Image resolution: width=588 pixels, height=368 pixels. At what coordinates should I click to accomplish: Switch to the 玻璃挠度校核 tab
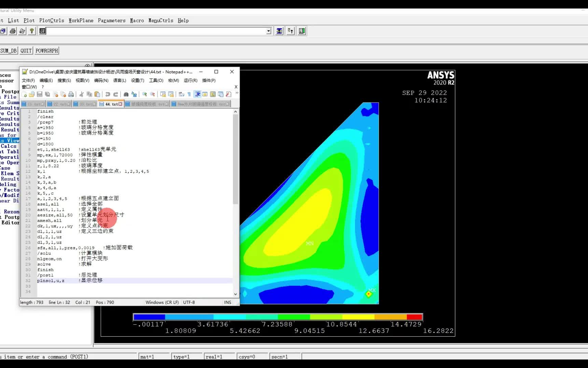coord(147,104)
